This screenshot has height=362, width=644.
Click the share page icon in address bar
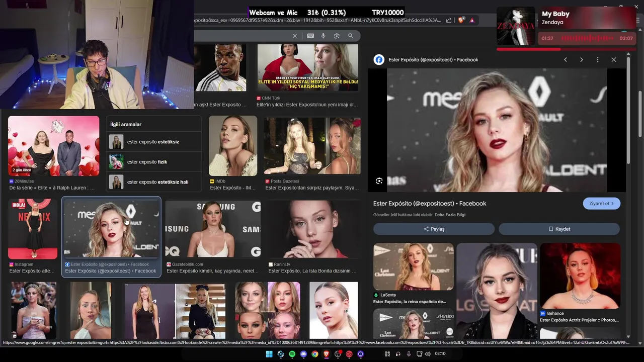448,20
